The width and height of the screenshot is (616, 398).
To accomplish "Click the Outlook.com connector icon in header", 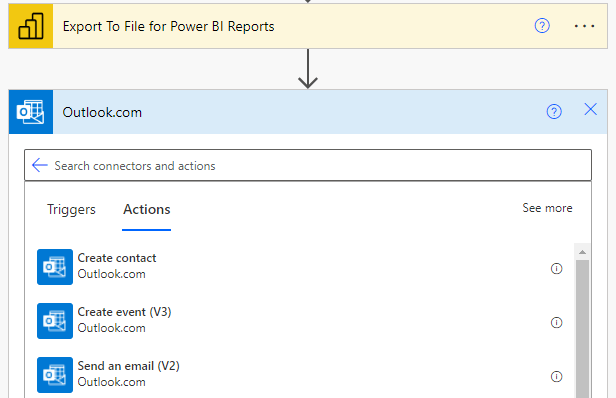I will (31, 112).
